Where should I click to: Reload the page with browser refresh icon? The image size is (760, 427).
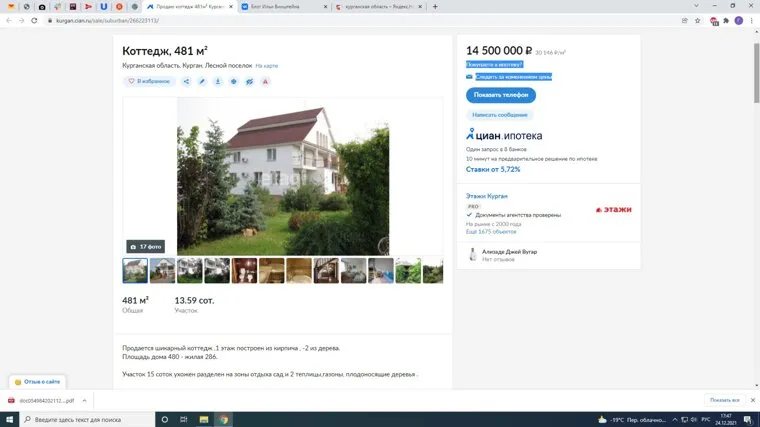tap(34, 20)
